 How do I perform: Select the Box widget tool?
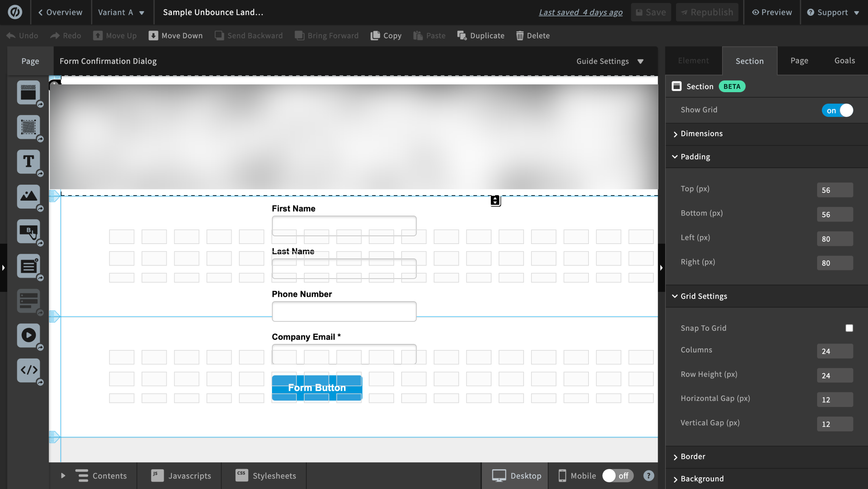[28, 127]
